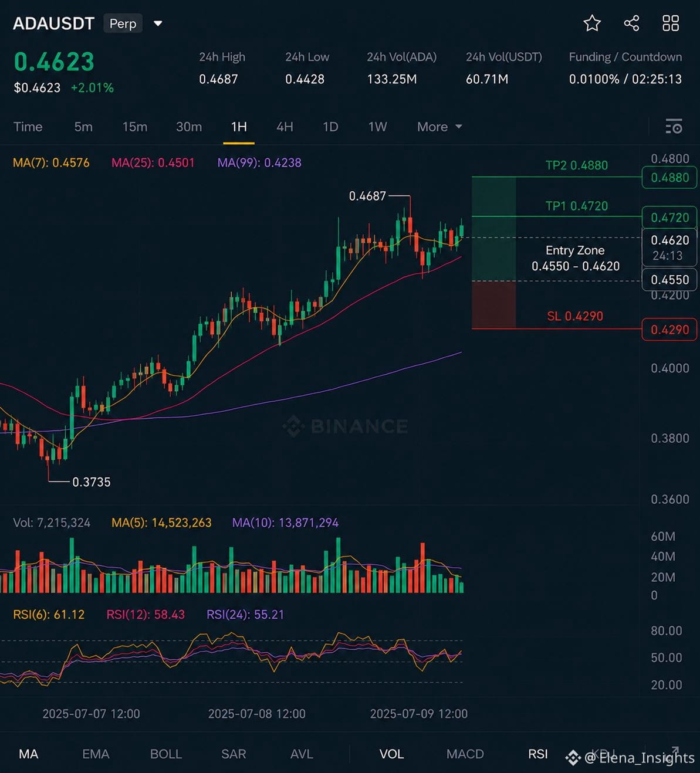This screenshot has width=700, height=773.
Task: Open chart settings icon beside timeframes
Action: [x=674, y=127]
